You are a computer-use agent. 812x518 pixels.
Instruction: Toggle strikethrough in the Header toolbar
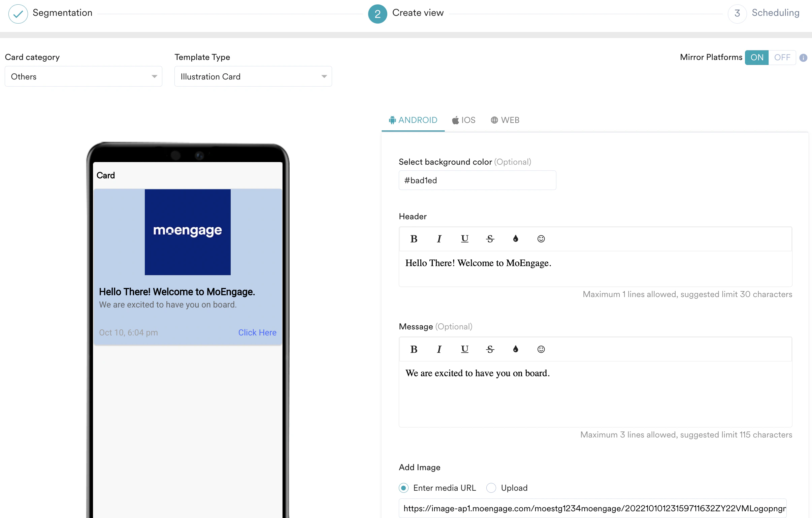tap(490, 239)
